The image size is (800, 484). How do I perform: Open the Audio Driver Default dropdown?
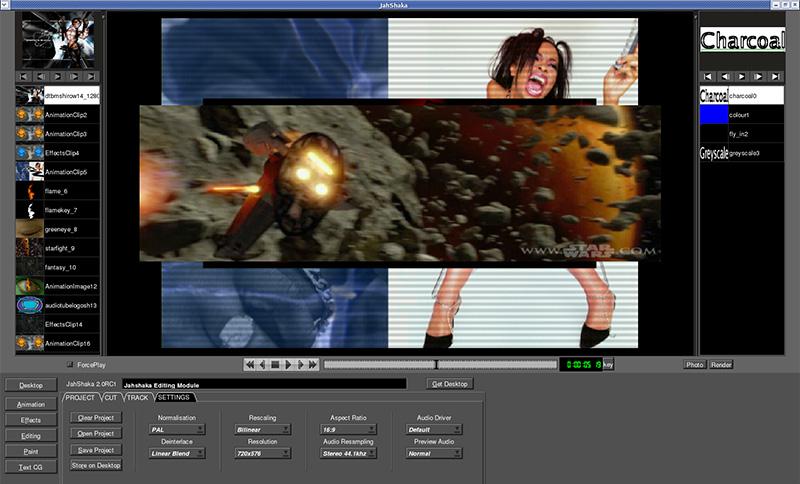pyautogui.click(x=434, y=429)
